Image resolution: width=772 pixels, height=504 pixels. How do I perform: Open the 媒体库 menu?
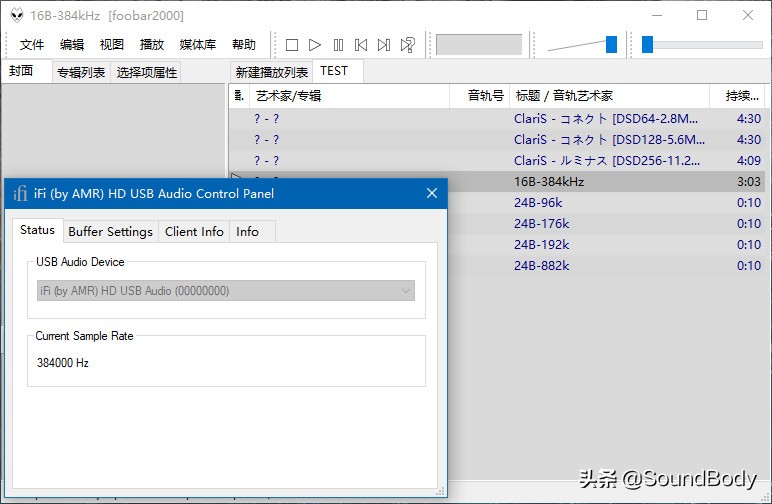pos(197,45)
